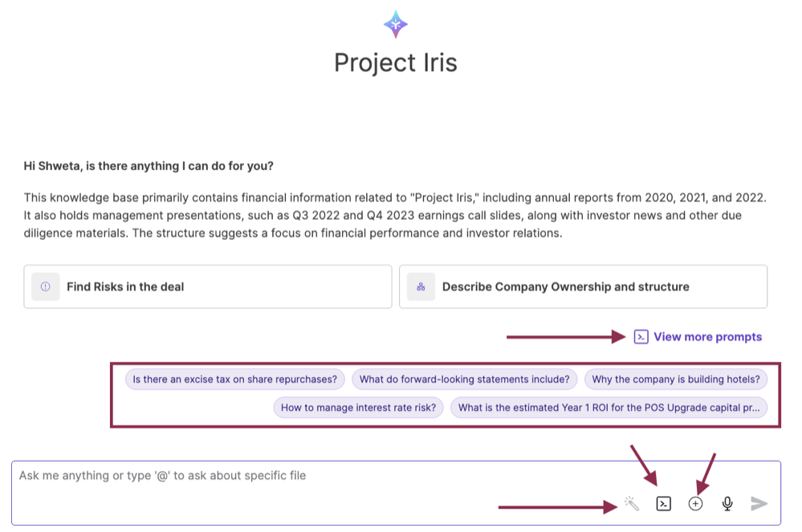Select the why the company is building hotels prompt
This screenshot has width=802, height=532.
675,379
